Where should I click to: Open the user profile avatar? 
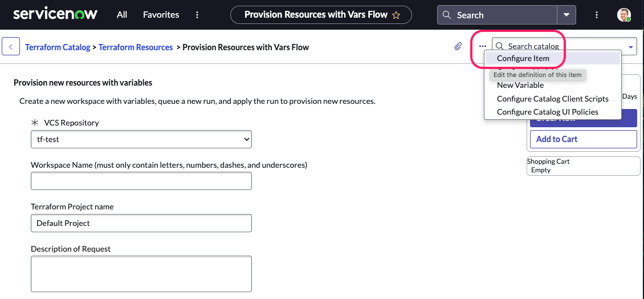[623, 15]
